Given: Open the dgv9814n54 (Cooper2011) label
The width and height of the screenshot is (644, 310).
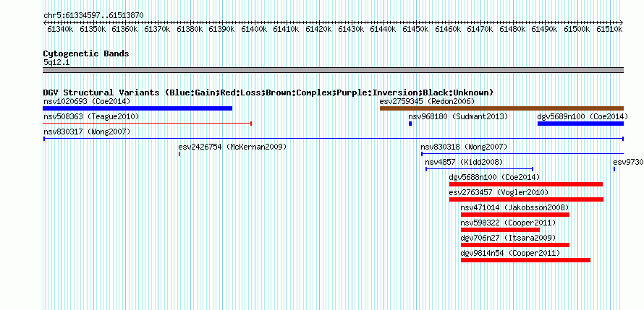Looking at the screenshot, I should coord(511,254).
